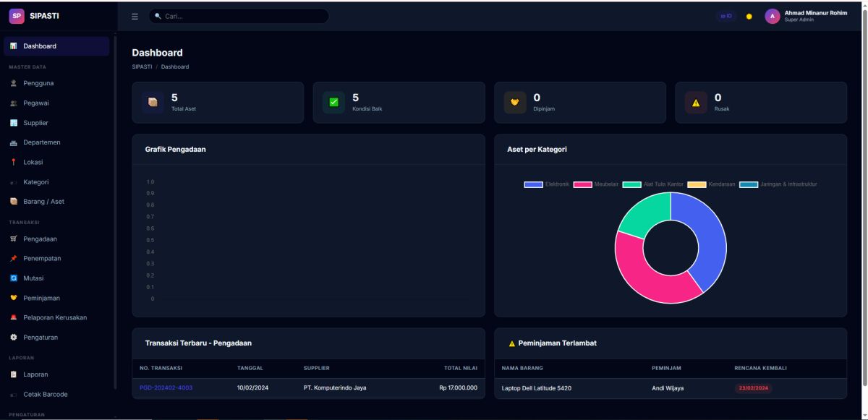This screenshot has width=868, height=420.
Task: Click the Barang / Aset box icon
Action: click(14, 201)
